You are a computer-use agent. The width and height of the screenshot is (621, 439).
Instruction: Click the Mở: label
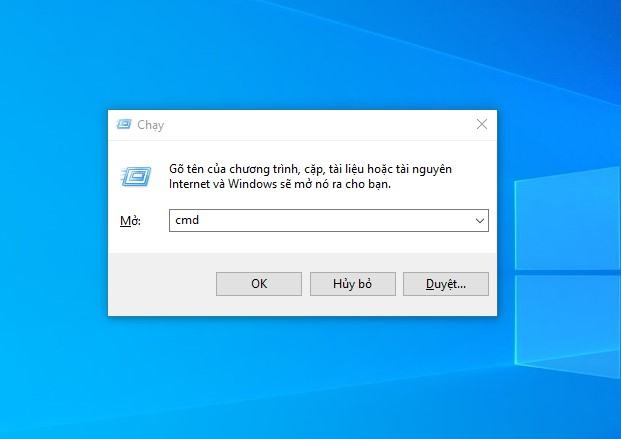pyautogui.click(x=130, y=221)
